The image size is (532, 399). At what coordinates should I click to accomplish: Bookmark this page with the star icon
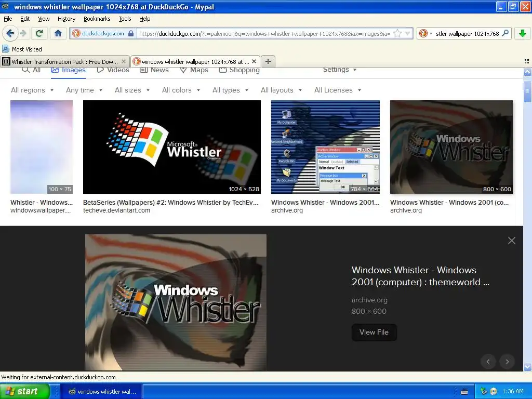pyautogui.click(x=397, y=33)
